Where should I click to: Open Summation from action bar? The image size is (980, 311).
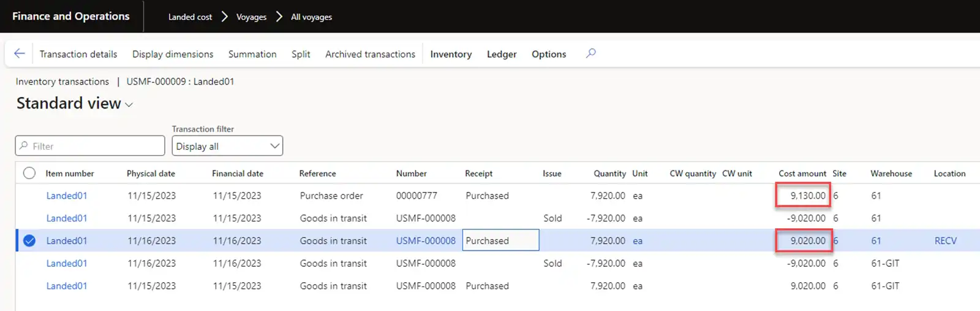tap(252, 54)
